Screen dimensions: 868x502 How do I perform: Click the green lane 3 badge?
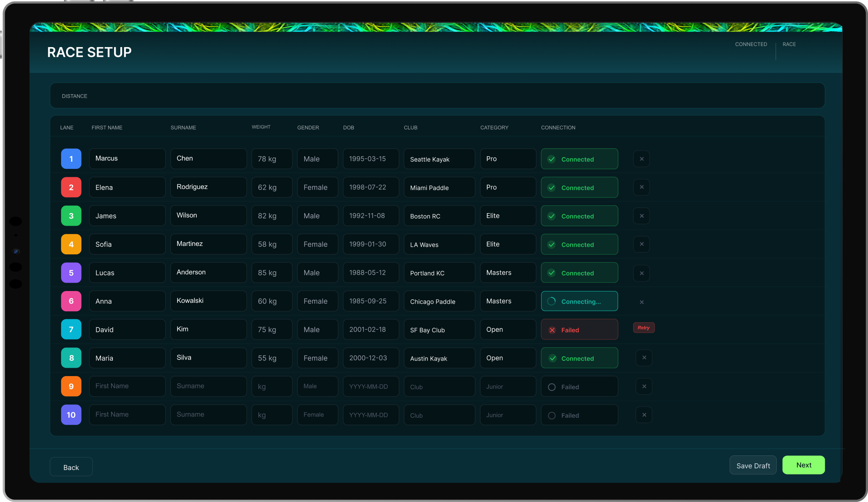[x=71, y=216]
